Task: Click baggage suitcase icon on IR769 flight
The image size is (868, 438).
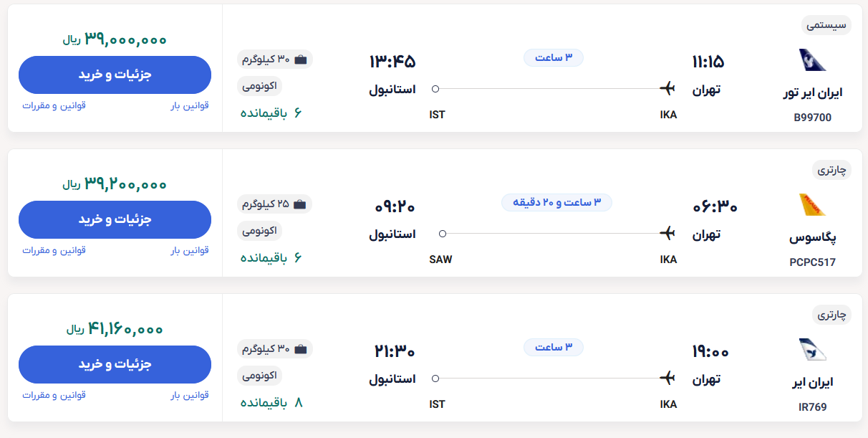Action: [x=300, y=349]
